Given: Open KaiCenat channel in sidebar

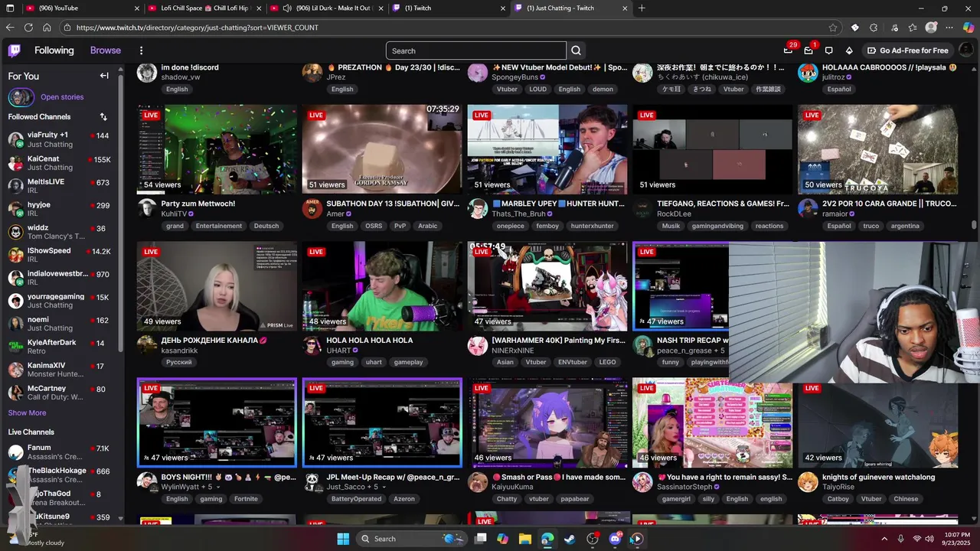Looking at the screenshot, I should coord(61,163).
